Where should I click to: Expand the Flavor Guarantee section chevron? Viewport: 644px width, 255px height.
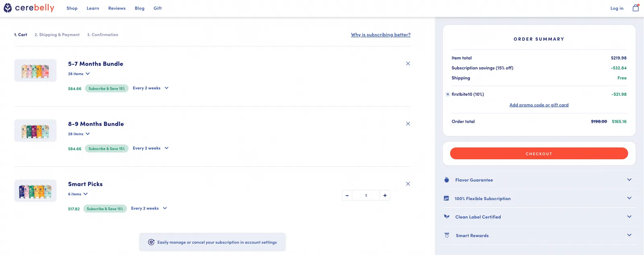[x=629, y=180]
